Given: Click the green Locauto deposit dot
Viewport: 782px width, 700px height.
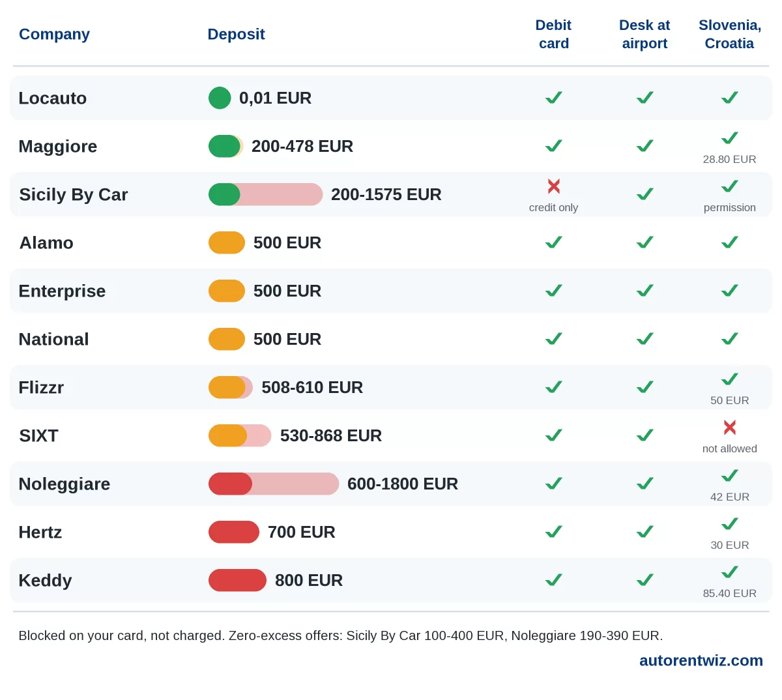Looking at the screenshot, I should [x=220, y=98].
